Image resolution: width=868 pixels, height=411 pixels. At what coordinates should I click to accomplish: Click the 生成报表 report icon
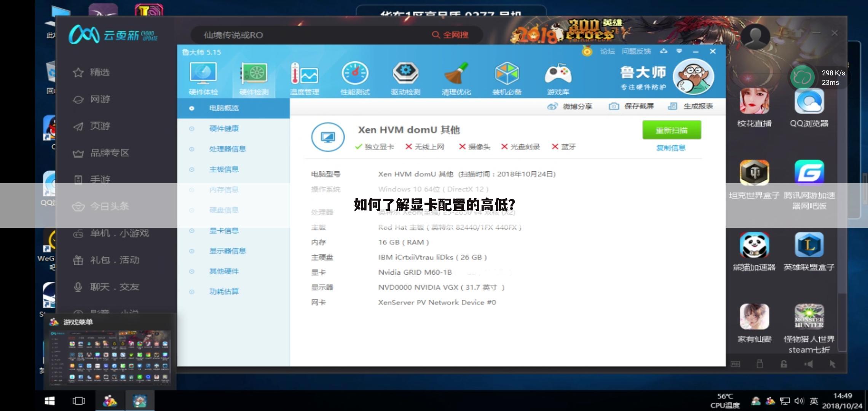pos(672,106)
